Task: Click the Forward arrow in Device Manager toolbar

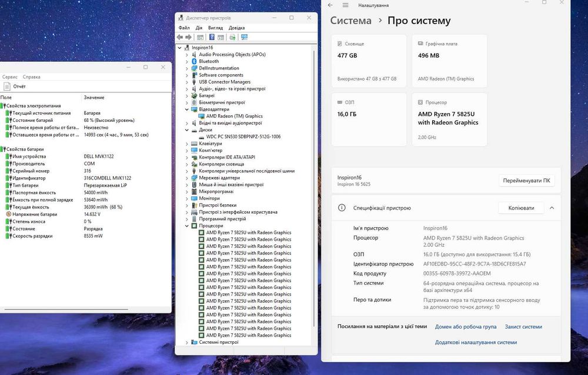Action: pyautogui.click(x=189, y=37)
